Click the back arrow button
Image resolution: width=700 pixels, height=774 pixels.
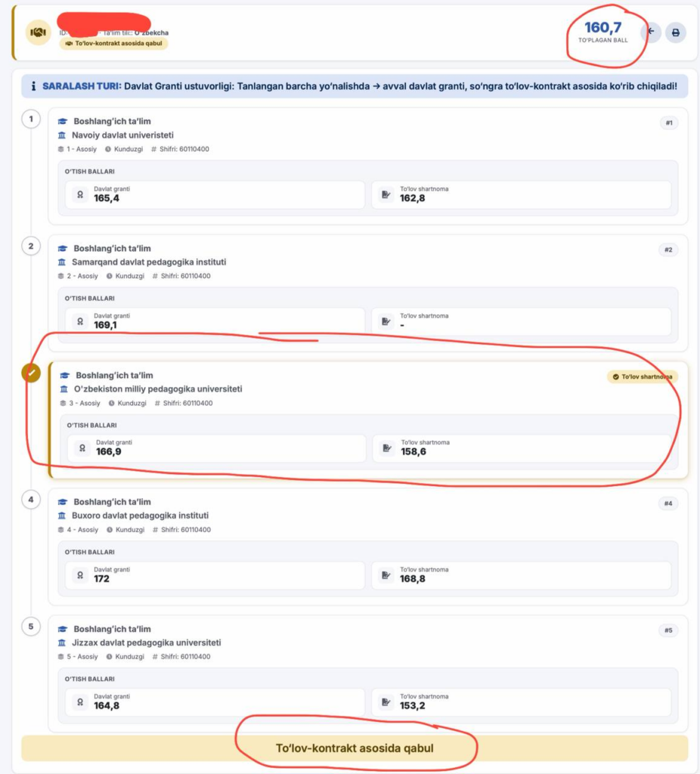(651, 32)
